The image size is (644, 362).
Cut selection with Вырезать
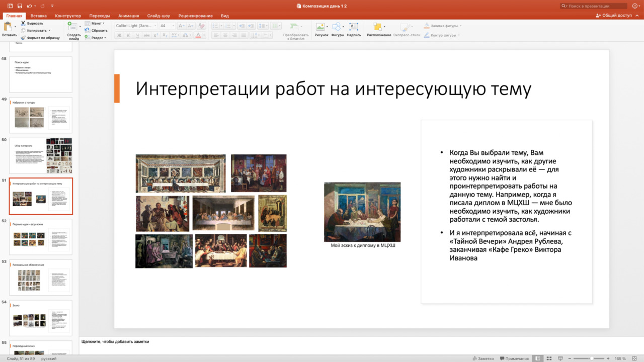tap(32, 23)
